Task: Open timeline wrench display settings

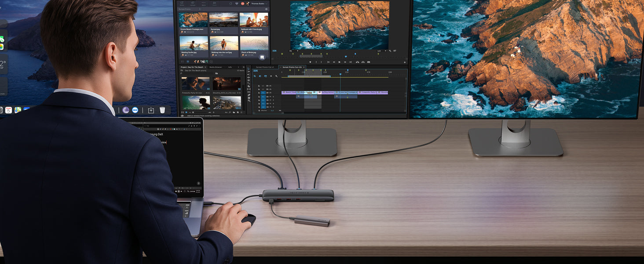Action: [276, 76]
